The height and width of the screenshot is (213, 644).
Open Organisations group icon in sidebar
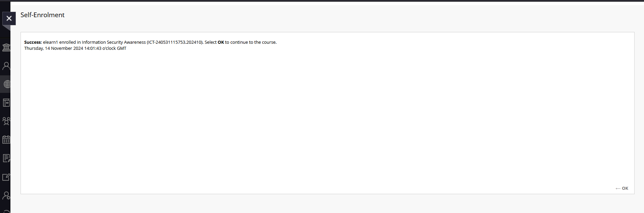tap(6, 121)
